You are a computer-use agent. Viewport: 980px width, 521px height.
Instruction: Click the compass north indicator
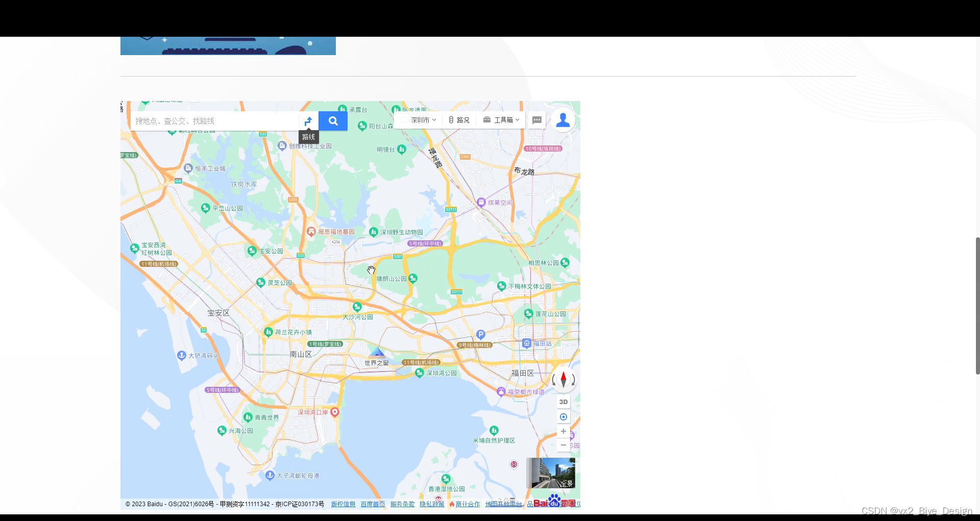563,380
